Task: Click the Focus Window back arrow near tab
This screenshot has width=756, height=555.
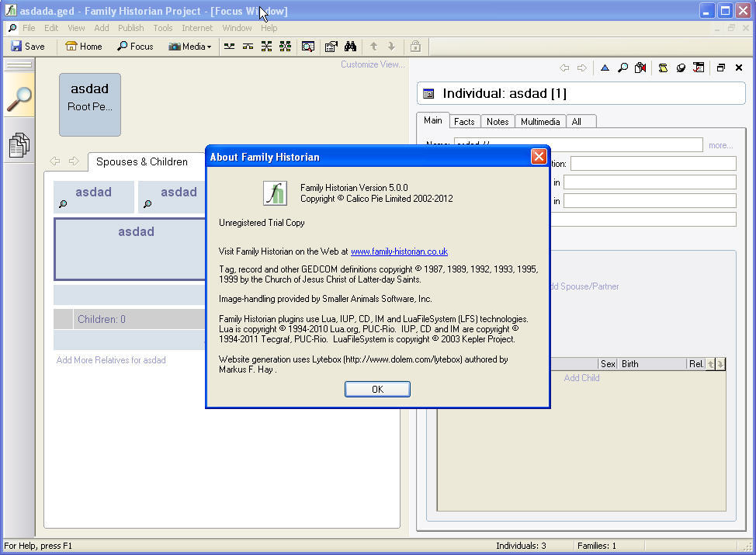Action: tap(55, 161)
